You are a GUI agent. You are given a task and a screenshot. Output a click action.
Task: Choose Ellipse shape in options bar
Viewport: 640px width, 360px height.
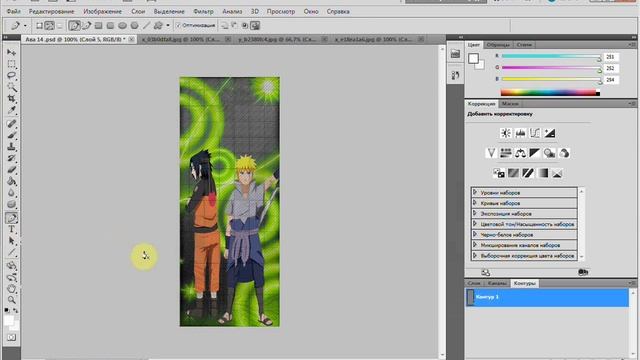point(122,26)
